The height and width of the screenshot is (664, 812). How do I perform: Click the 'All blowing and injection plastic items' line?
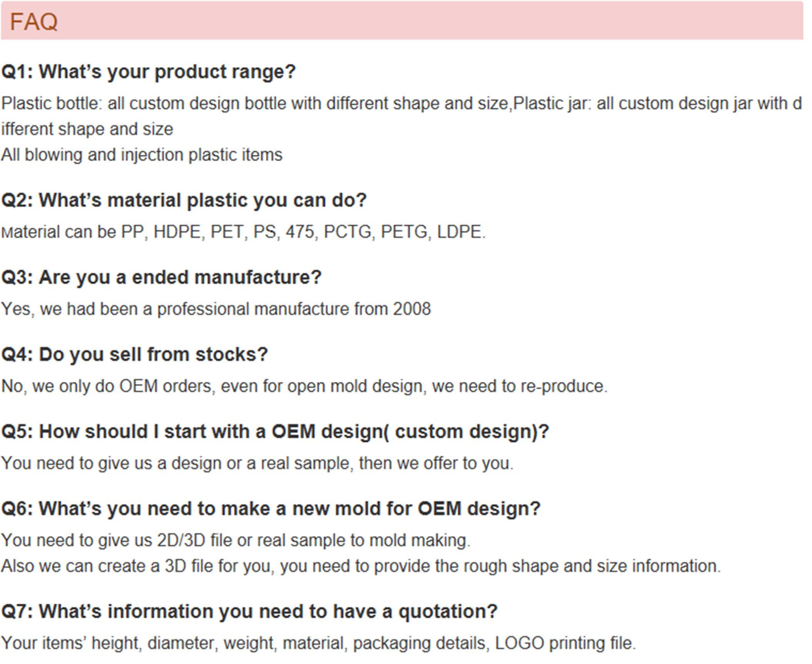tap(142, 155)
